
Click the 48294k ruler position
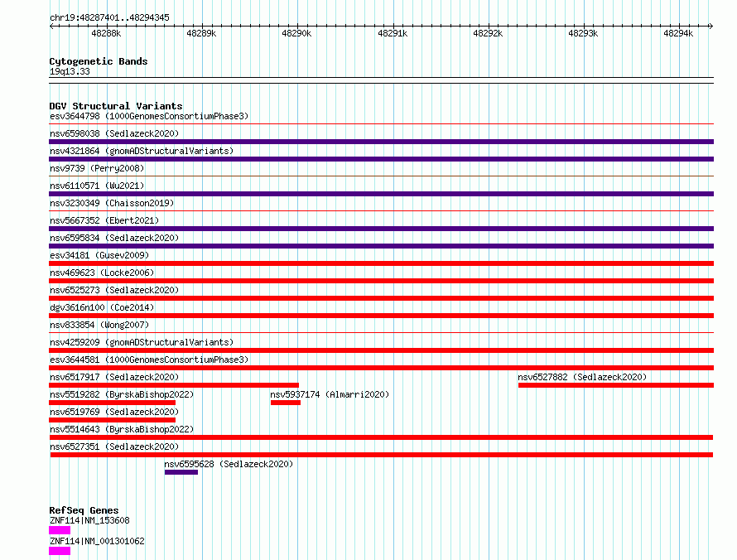tap(678, 33)
